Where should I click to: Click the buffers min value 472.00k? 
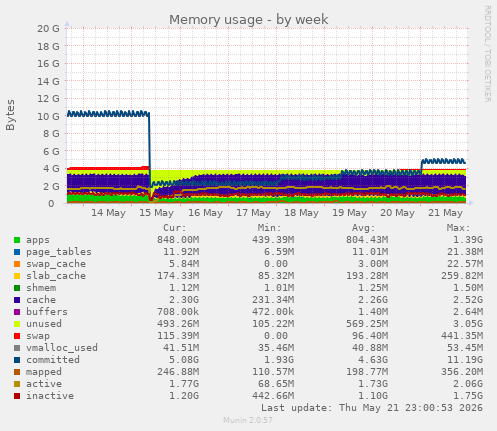pyautogui.click(x=273, y=312)
